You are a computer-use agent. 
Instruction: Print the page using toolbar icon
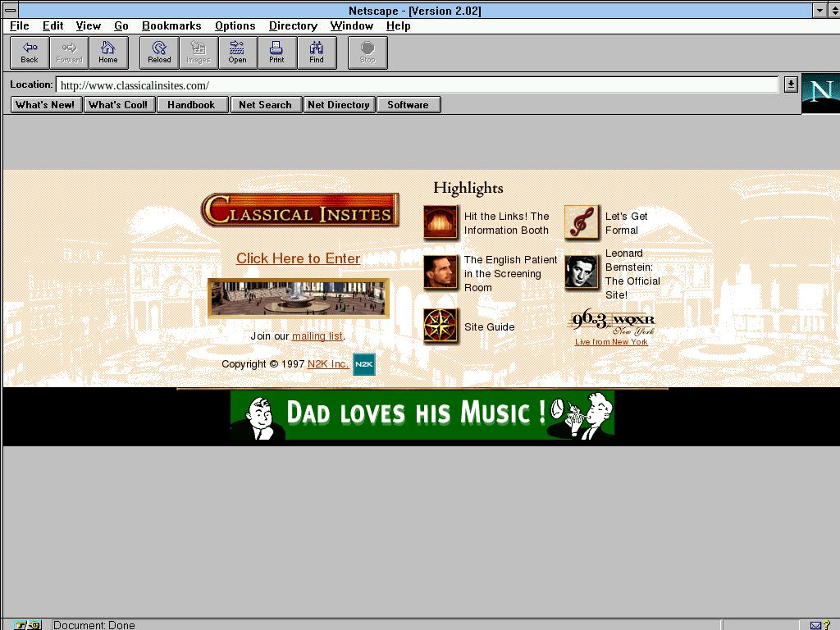(276, 52)
